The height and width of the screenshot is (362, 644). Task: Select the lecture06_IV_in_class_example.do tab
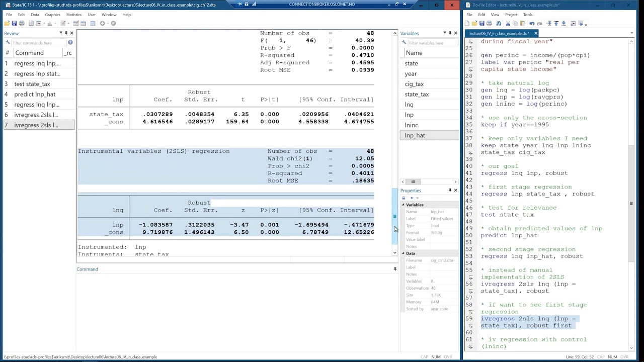point(499,33)
